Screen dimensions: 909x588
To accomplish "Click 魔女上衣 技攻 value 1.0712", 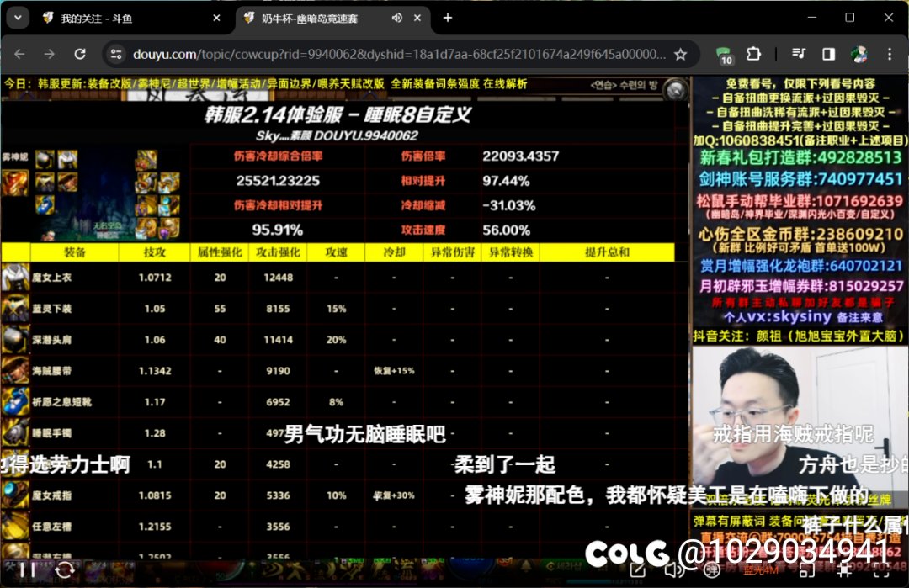I will [155, 278].
